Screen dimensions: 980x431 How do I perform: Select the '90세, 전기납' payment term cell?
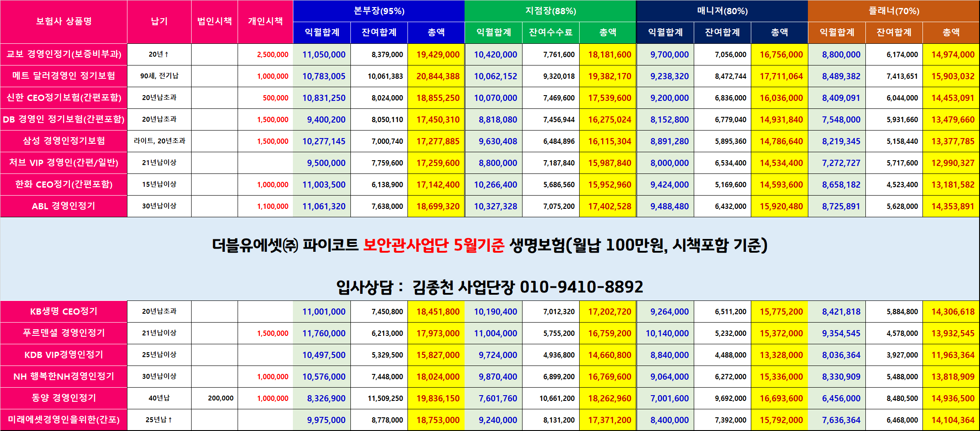(x=159, y=76)
